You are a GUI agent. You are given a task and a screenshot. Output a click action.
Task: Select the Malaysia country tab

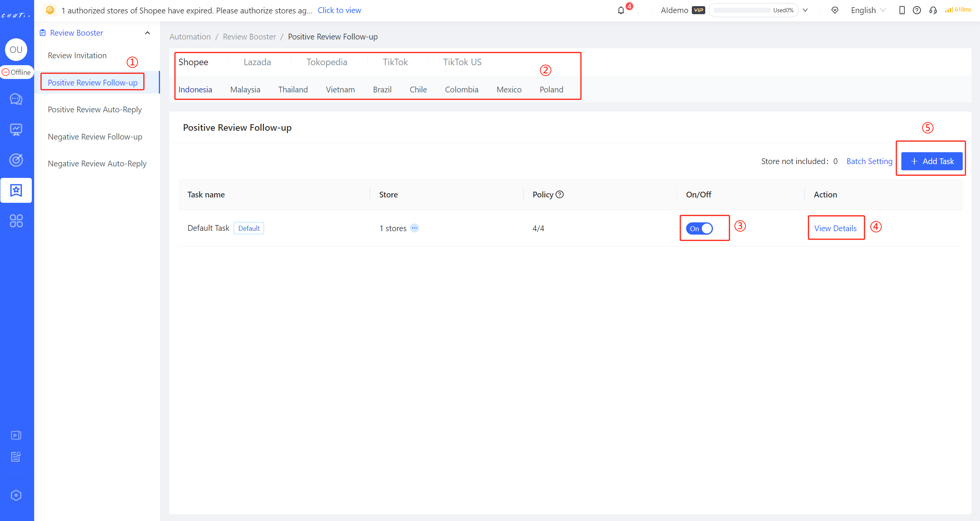[245, 90]
